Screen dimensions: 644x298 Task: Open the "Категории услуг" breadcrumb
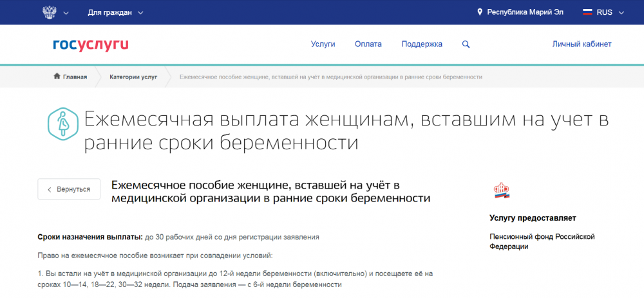[x=133, y=77]
